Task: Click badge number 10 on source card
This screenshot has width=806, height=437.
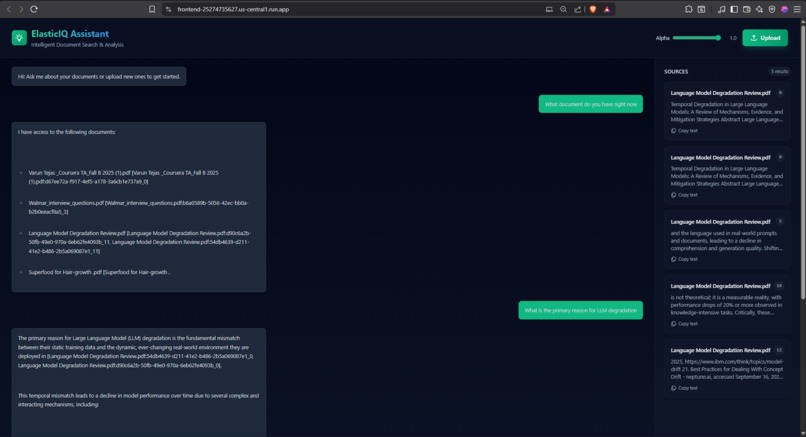Action: coord(779,286)
